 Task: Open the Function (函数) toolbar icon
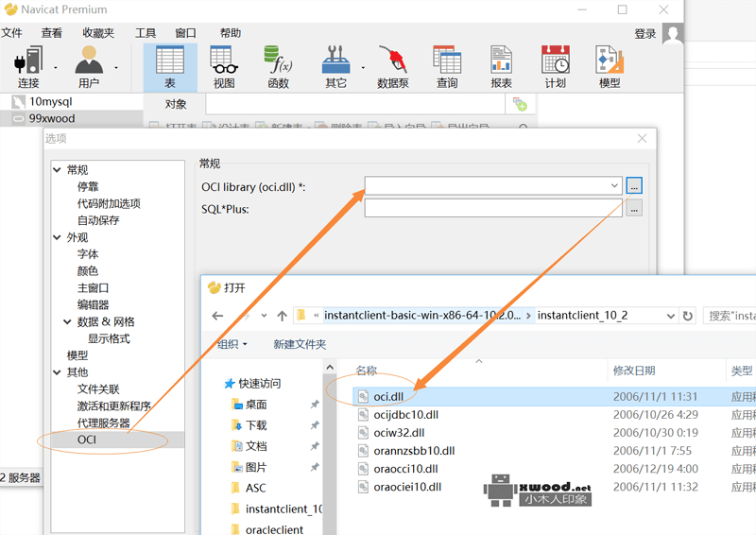[x=278, y=67]
